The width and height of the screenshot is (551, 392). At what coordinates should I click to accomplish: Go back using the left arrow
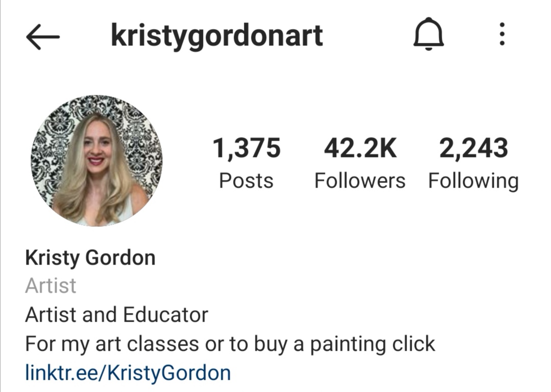pyautogui.click(x=43, y=37)
